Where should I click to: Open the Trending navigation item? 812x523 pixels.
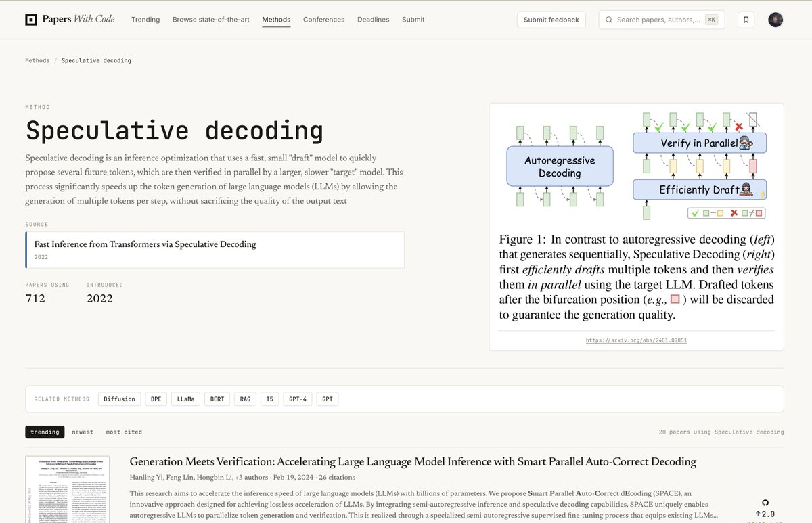145,20
